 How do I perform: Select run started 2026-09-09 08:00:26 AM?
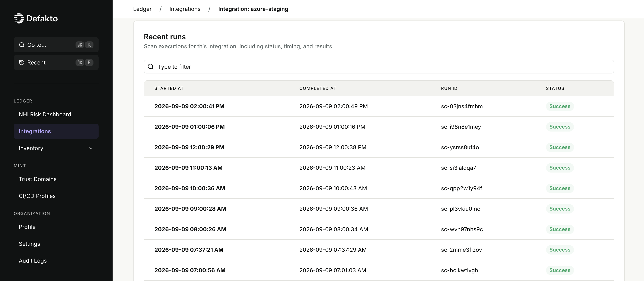190,230
